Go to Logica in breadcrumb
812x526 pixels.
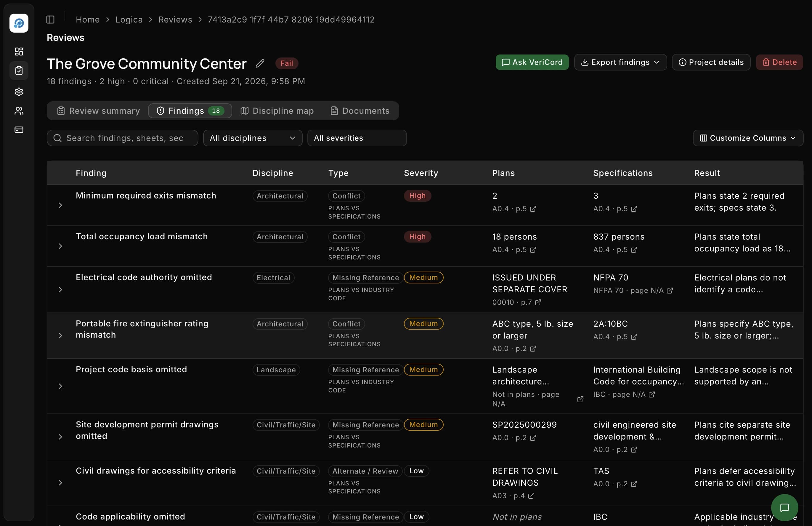(129, 20)
